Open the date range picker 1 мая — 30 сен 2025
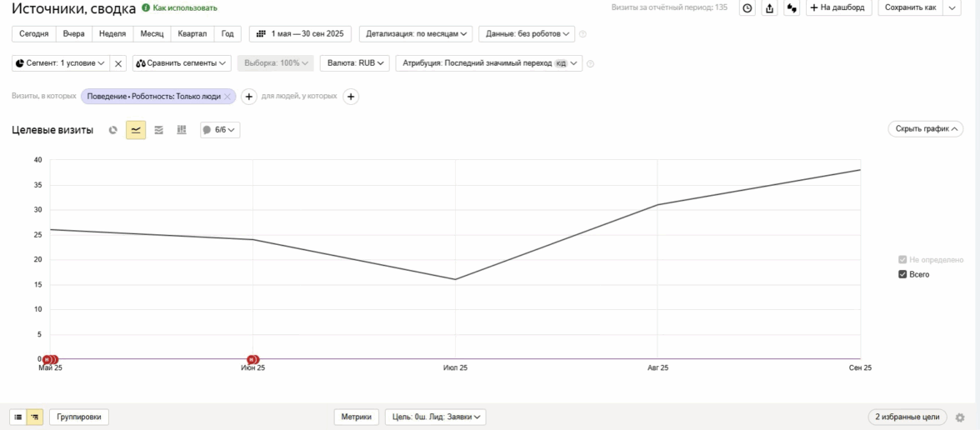980x430 pixels. (x=300, y=34)
